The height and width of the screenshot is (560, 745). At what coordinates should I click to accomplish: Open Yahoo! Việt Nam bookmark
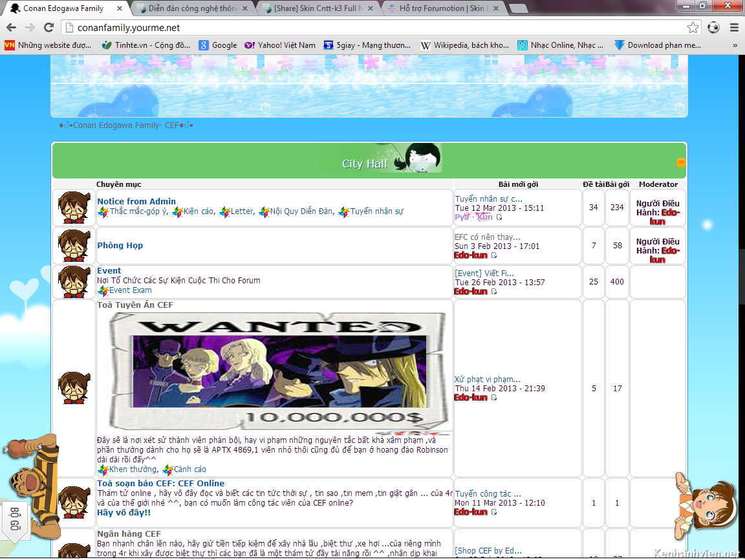(x=280, y=45)
